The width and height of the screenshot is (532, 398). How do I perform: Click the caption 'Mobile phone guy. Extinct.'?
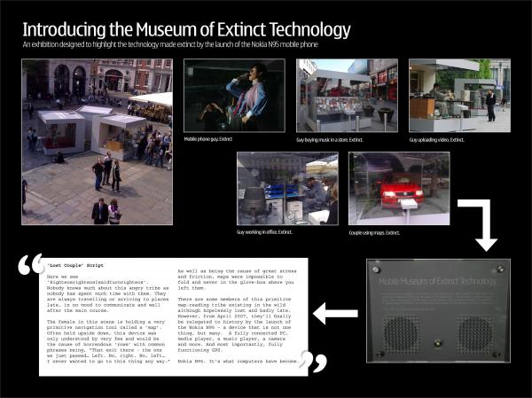click(208, 139)
